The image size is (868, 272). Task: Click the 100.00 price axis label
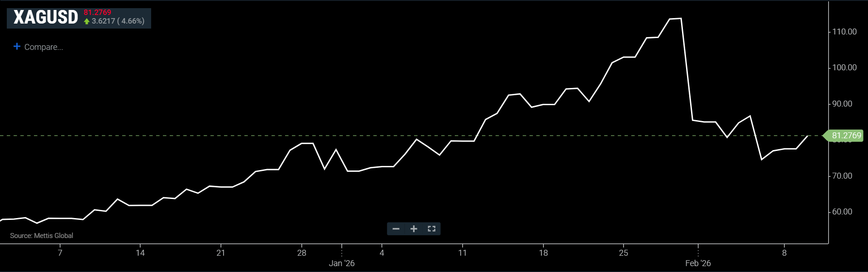(x=844, y=68)
